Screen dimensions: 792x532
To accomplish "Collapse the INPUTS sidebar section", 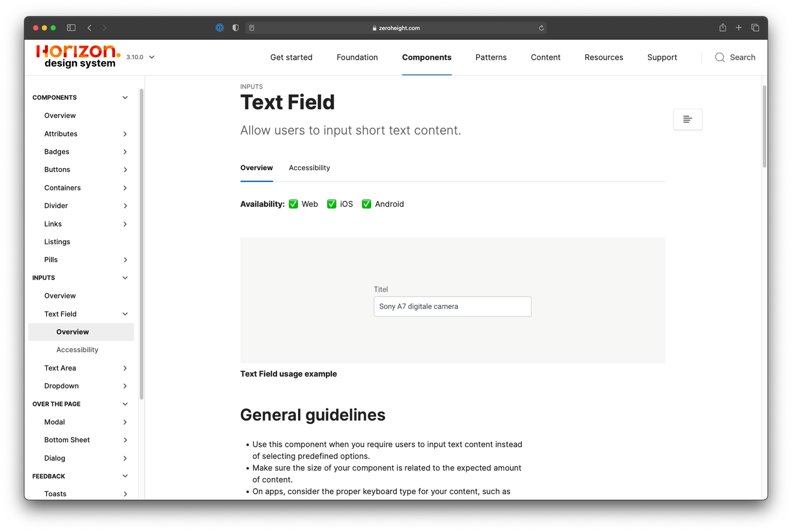I will (x=125, y=278).
